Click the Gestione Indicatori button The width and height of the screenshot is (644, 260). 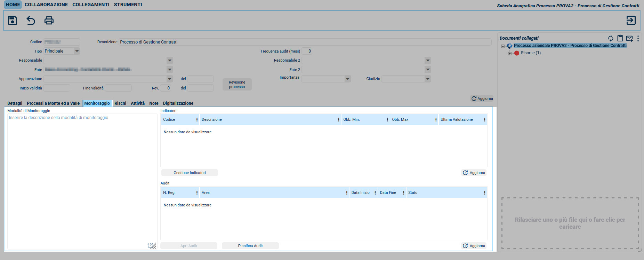190,173
